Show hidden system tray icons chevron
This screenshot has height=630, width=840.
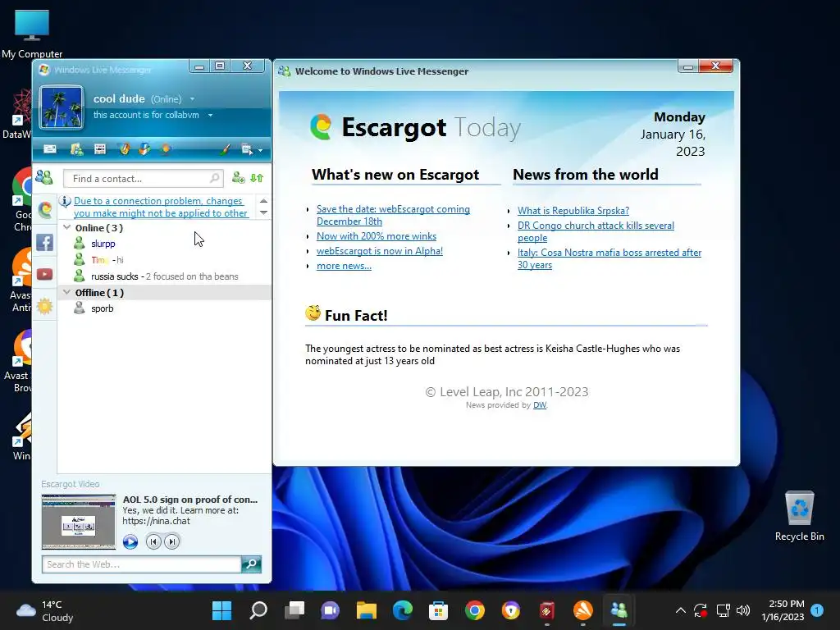point(680,610)
